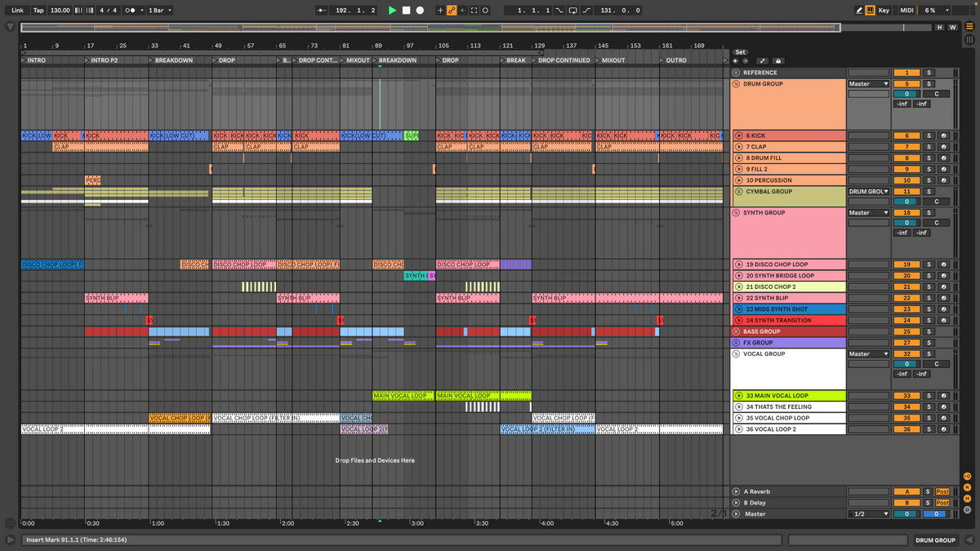Click the Tap tempo button
Image resolution: width=980 pixels, height=551 pixels.
coord(38,11)
